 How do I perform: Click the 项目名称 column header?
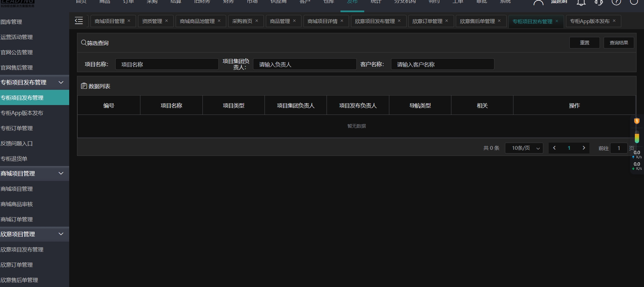171,105
